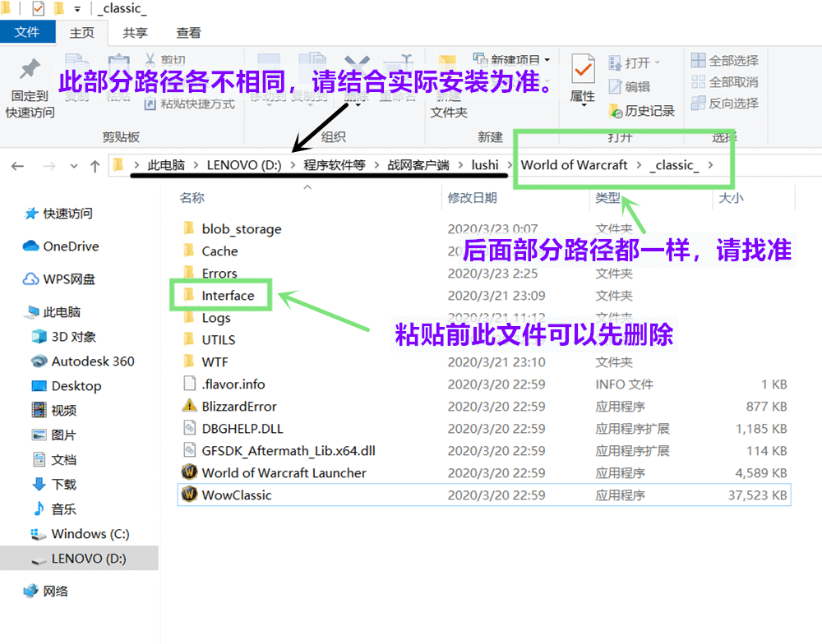The image size is (822, 644).
Task: Sort by Date Modified (修改日期) column header
Action: coord(472,198)
